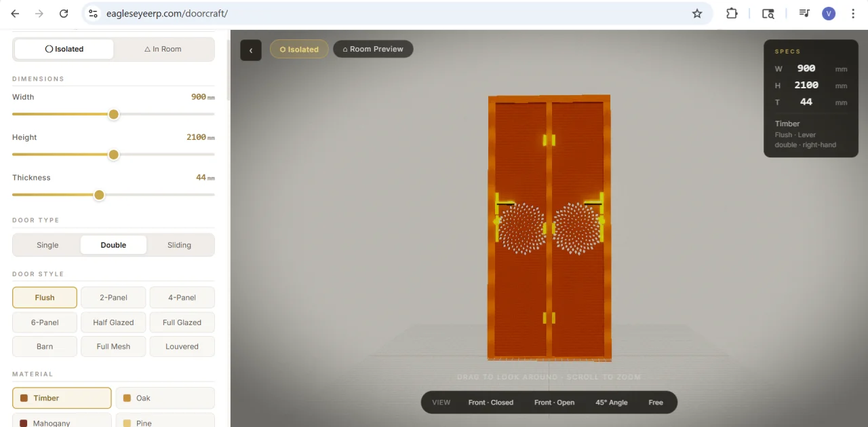Screen dimensions: 868x427
Task: Choose Pine material
Action: point(165,421)
